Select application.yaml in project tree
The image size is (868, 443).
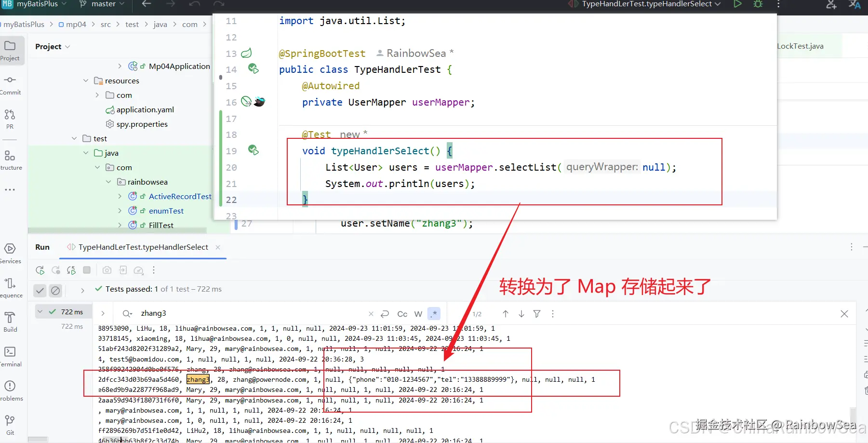click(x=140, y=109)
